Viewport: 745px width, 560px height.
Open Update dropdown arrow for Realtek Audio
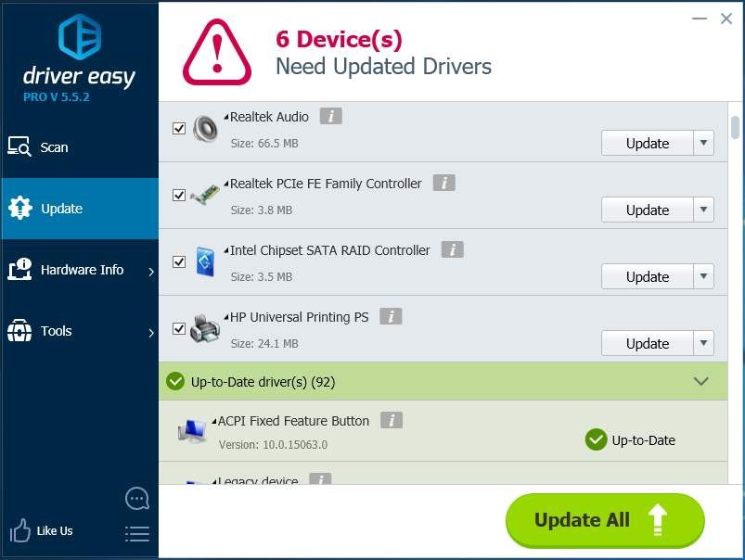coord(703,143)
